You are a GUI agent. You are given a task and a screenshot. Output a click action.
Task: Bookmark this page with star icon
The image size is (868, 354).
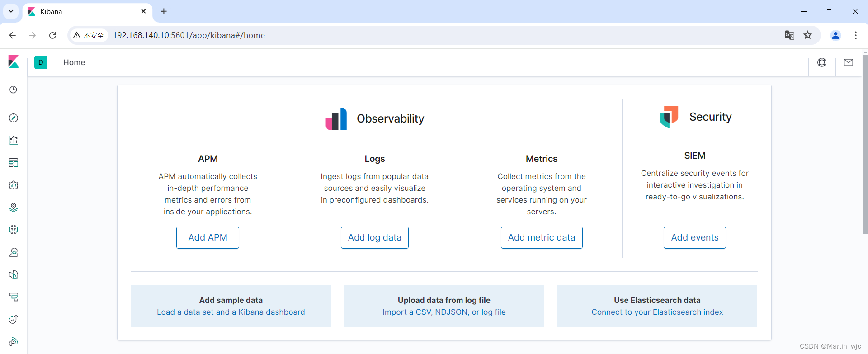click(x=808, y=35)
